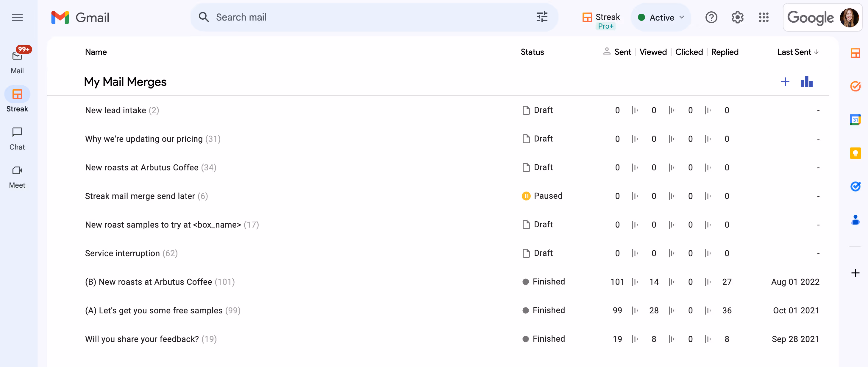Sort by Last Sent column arrow
Screen dimensions: 868x367
tap(816, 52)
